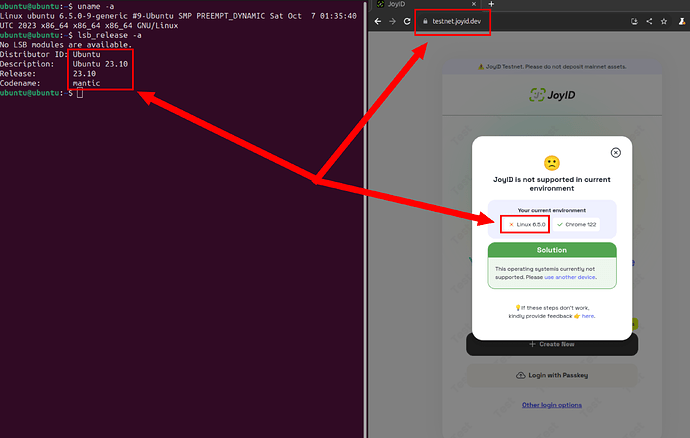Go back using the browser back arrow

pos(378,21)
